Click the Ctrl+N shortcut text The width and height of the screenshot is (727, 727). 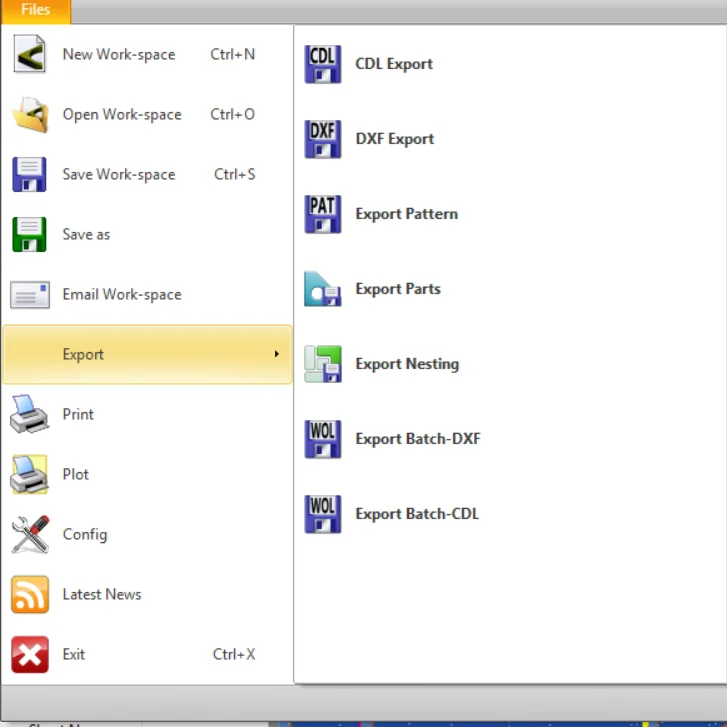tap(232, 54)
